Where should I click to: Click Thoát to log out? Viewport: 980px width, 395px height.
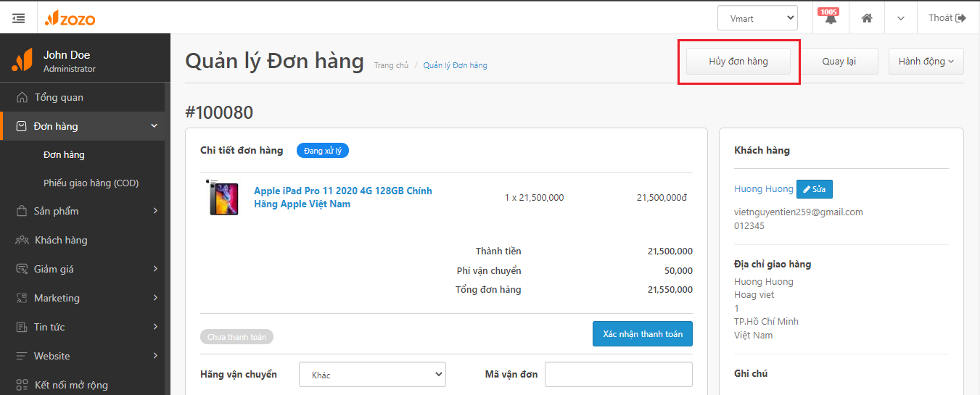point(947,18)
